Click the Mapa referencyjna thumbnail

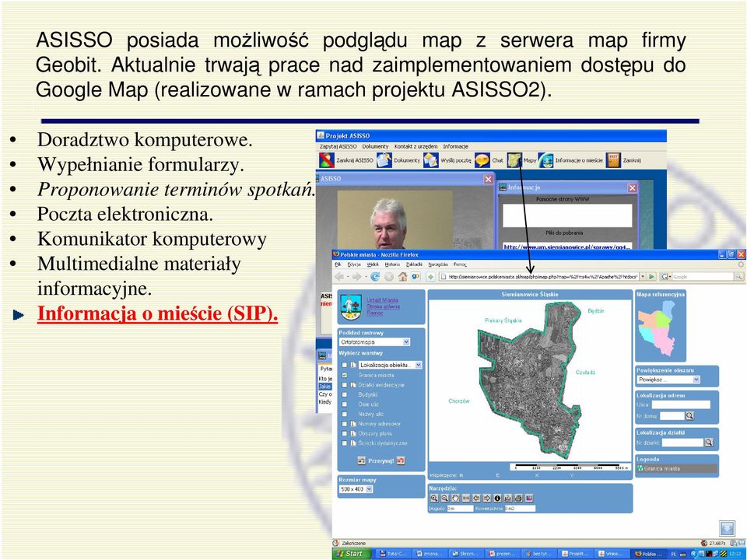(x=657, y=328)
